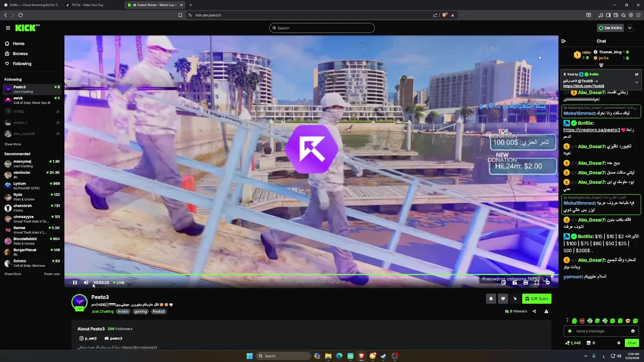The height and width of the screenshot is (362, 644).
Task: Open the Windows Start menu
Action: (x=250, y=356)
